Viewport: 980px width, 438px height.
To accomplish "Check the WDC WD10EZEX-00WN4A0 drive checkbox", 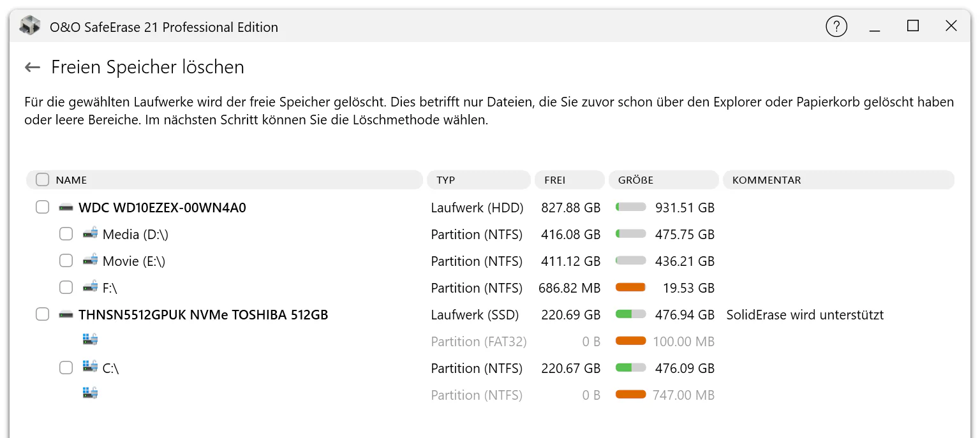I will [42, 207].
